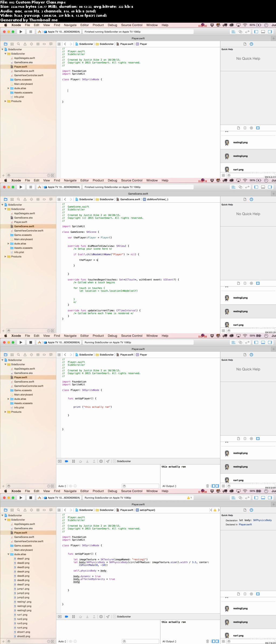Screen dimensions: 276x644
Task: Select resting1.png inside the dude.atlas folder
Action: [24, 602]
